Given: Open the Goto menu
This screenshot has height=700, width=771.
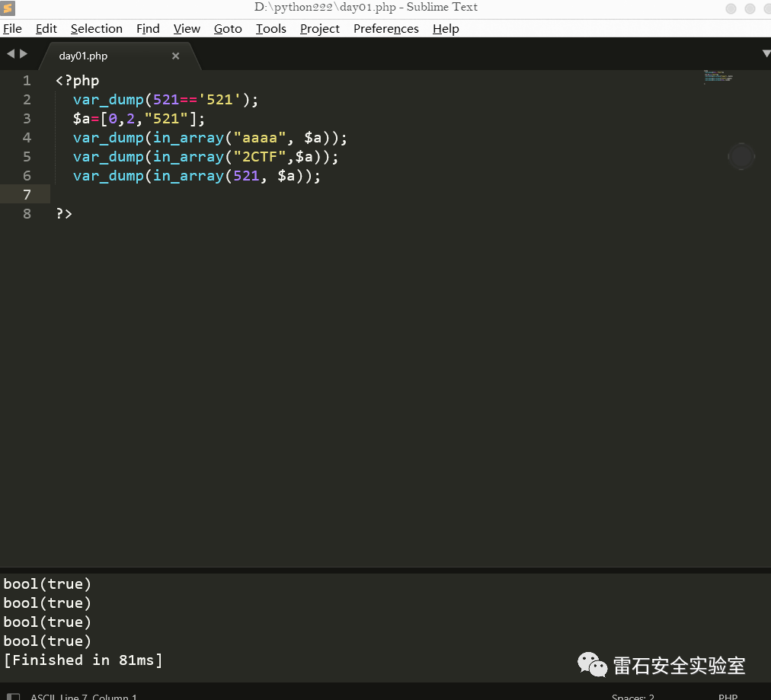Looking at the screenshot, I should (x=228, y=29).
